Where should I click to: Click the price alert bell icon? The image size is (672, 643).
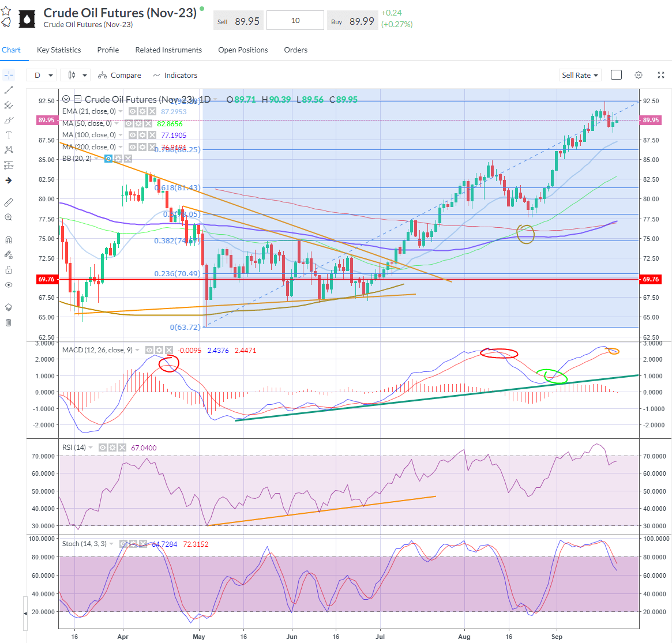pyautogui.click(x=6, y=22)
